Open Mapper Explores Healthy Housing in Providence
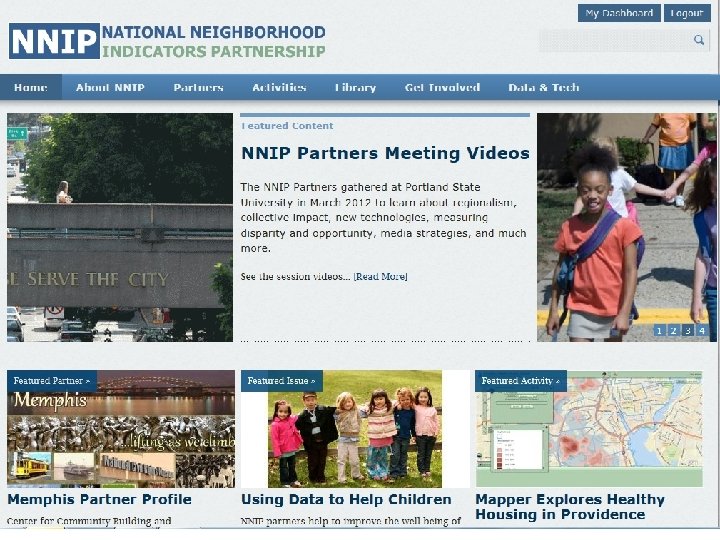The width and height of the screenshot is (720, 540). (x=570, y=506)
